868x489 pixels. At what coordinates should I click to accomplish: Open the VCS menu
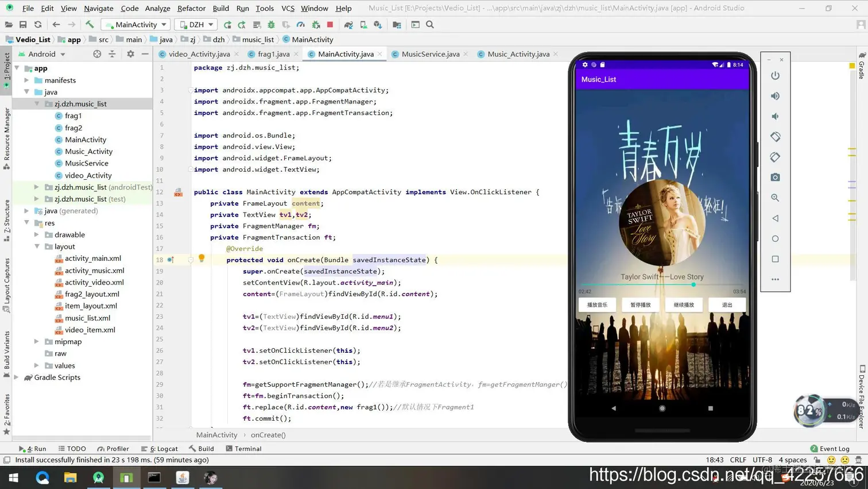[x=288, y=8]
